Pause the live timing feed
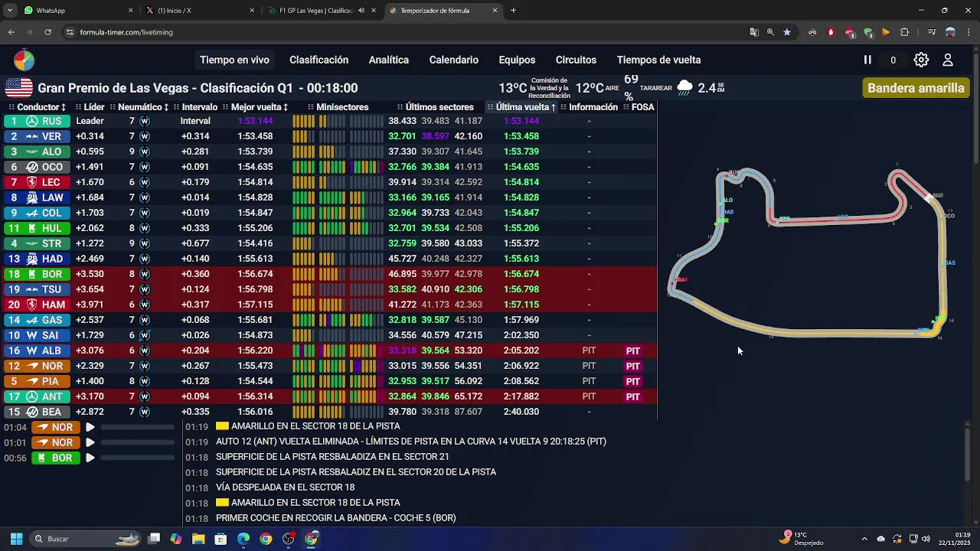This screenshot has height=551, width=980. 867,60
